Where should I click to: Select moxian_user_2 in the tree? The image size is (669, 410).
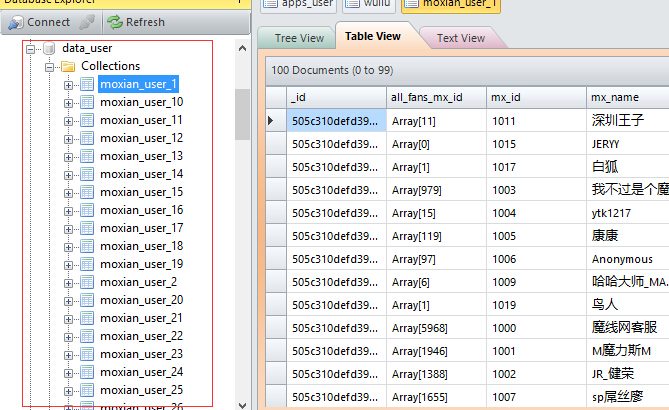click(x=138, y=282)
